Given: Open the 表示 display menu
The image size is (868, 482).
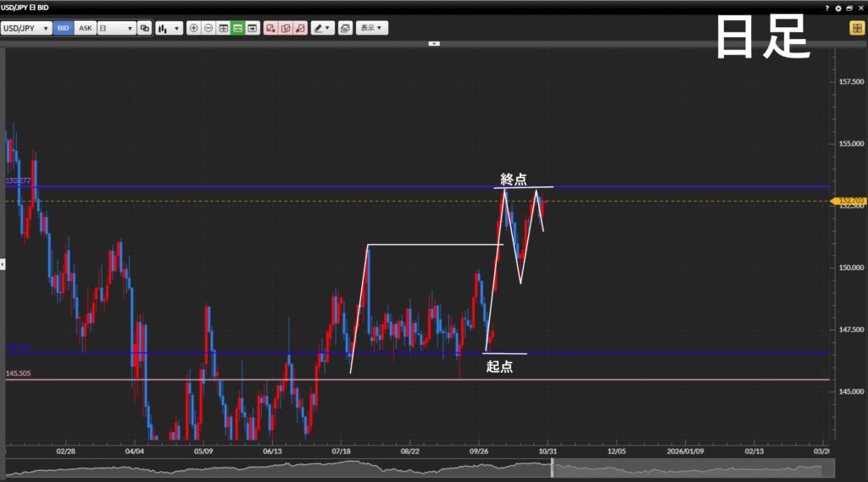Looking at the screenshot, I should click(x=371, y=28).
